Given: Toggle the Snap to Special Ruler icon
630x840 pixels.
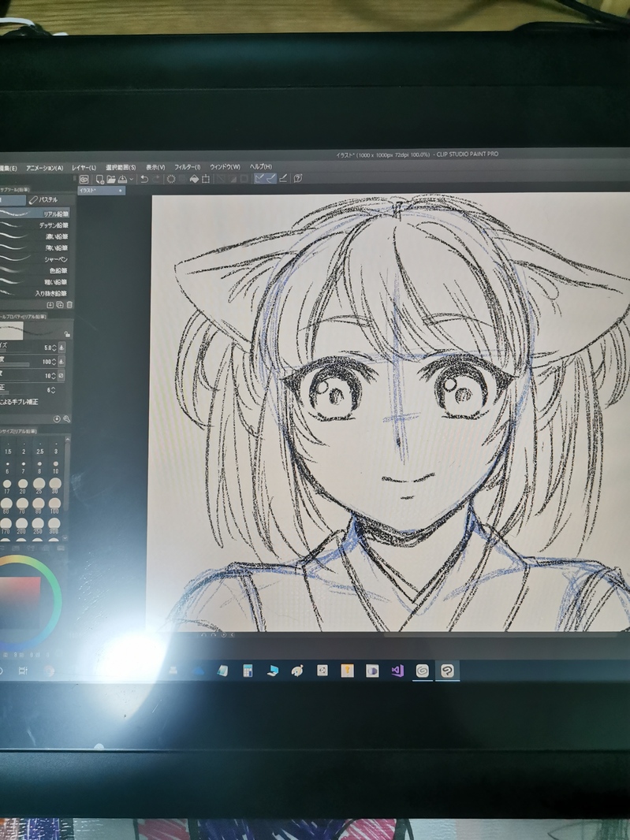Looking at the screenshot, I should coord(270,178).
